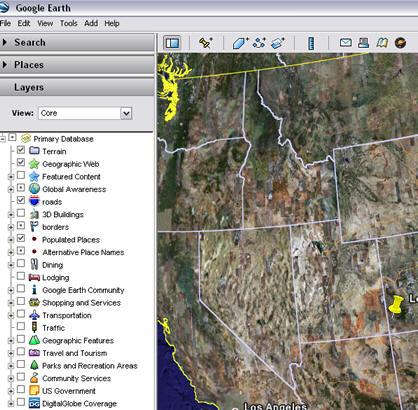The image size is (418, 410).
Task: Turn on the Traffic layer checkbox
Action: click(21, 326)
